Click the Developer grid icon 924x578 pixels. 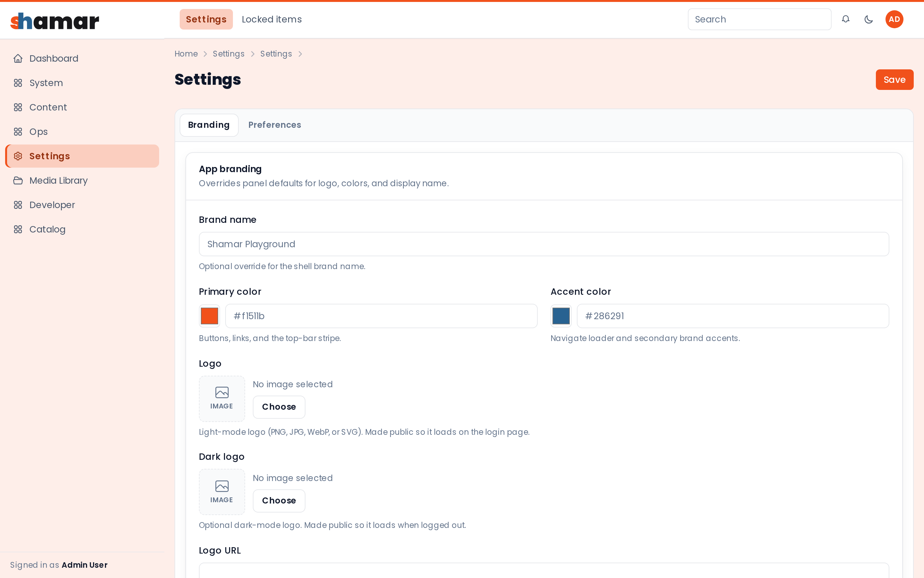tap(18, 205)
